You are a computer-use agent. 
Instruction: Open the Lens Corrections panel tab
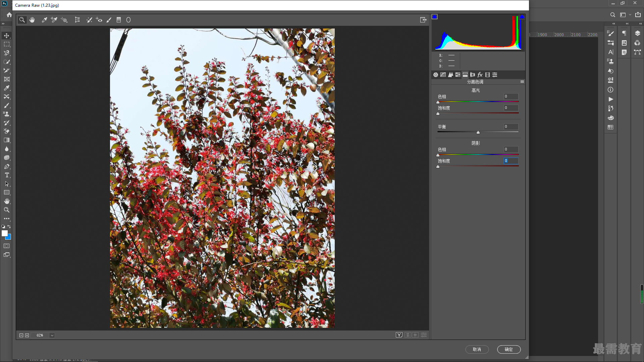pos(473,75)
